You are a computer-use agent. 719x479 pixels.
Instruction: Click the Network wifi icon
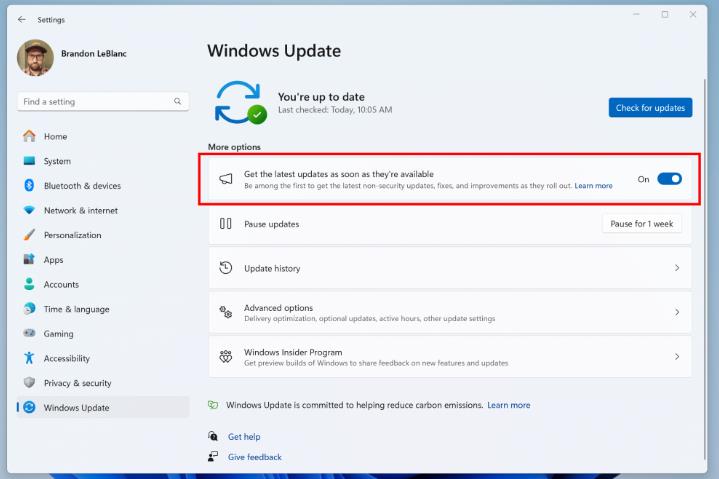29,210
